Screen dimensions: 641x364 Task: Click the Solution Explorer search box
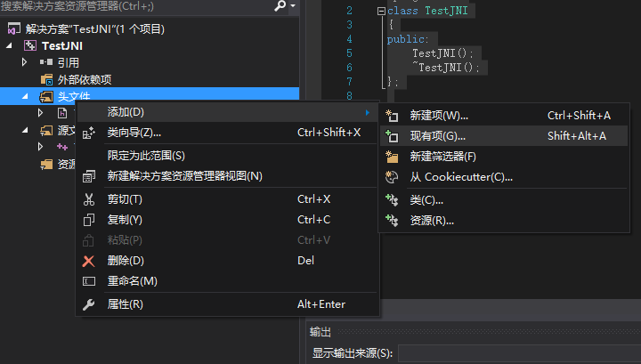[x=134, y=6]
